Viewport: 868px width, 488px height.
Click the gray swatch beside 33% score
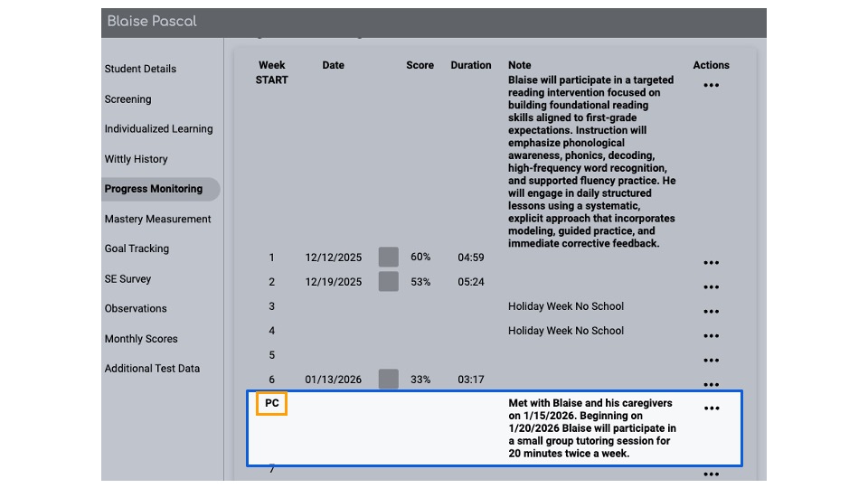tap(389, 379)
